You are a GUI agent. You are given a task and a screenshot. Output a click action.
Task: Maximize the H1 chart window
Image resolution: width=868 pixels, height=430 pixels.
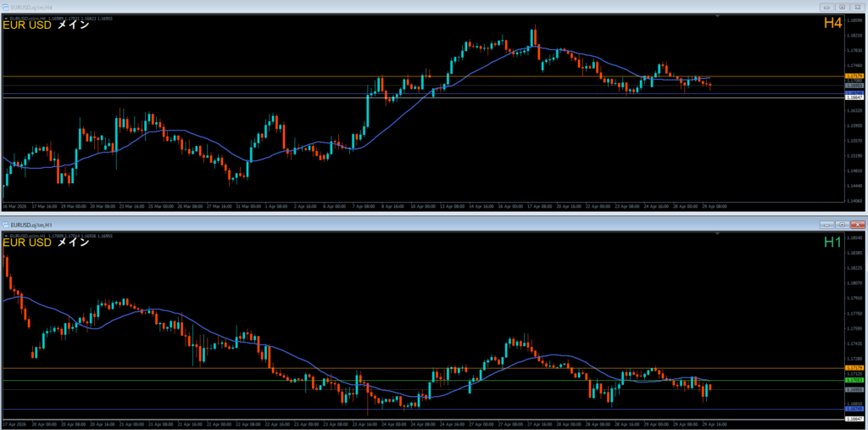(843, 225)
